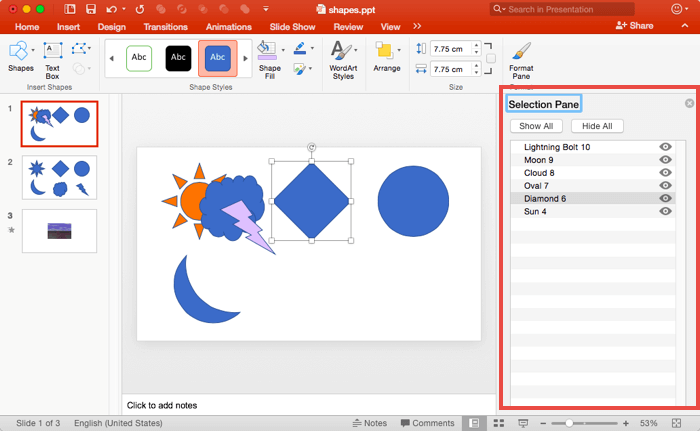
Task: Click the zoom slider handle
Action: [x=569, y=423]
